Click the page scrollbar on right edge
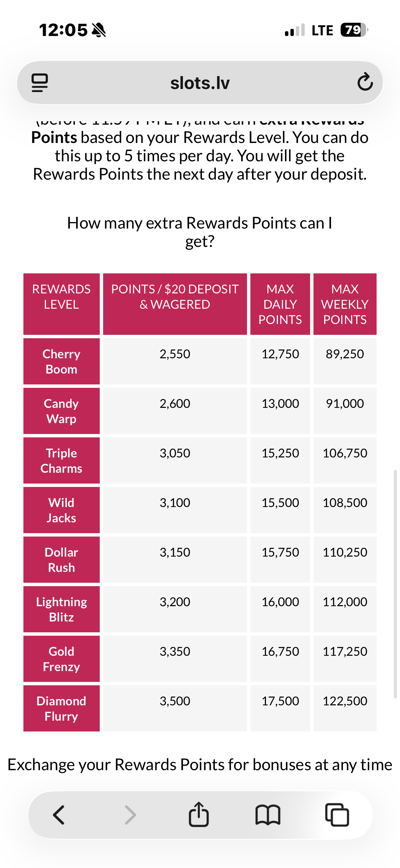Screen dimensions: 400x868 [395, 584]
